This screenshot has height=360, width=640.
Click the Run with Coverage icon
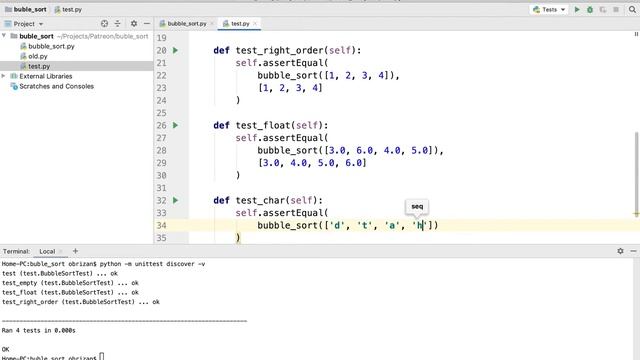(603, 9)
